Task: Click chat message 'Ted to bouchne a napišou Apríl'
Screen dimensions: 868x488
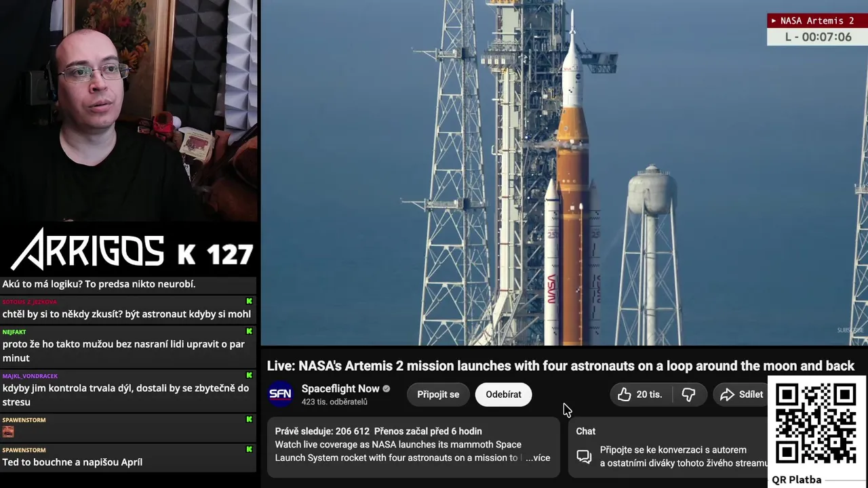Action: pos(72,462)
